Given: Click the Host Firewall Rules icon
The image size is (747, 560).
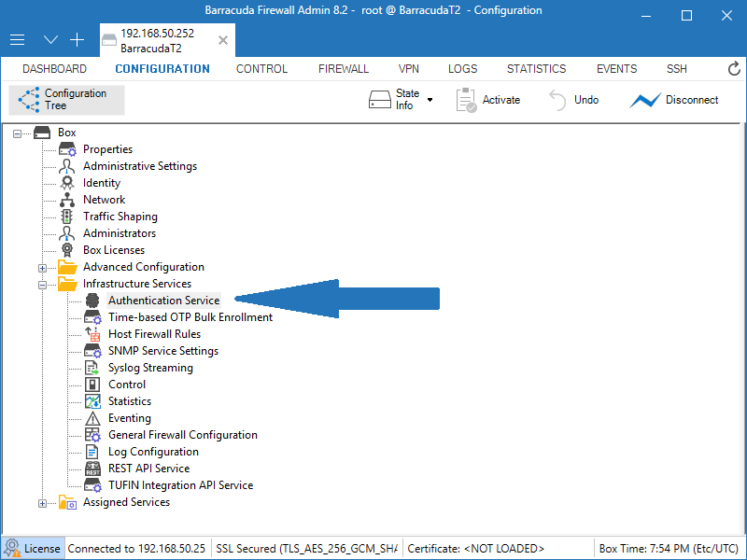Looking at the screenshot, I should pyautogui.click(x=92, y=334).
